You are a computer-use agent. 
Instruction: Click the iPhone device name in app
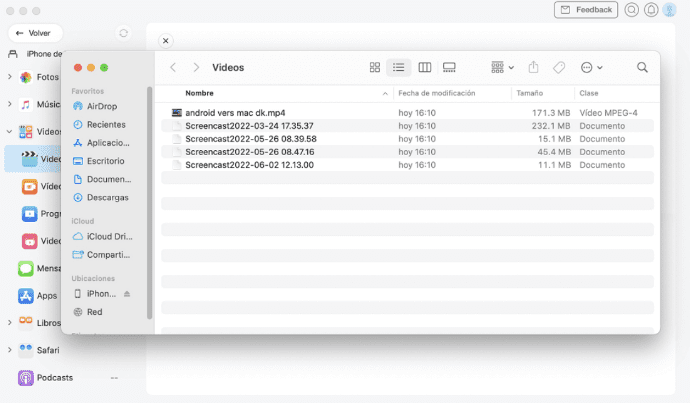[x=44, y=54]
